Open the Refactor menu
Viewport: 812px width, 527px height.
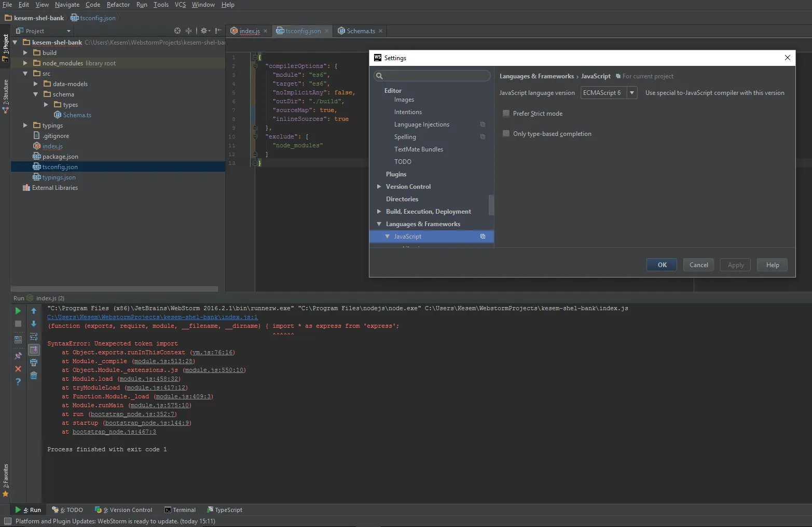[x=118, y=5]
